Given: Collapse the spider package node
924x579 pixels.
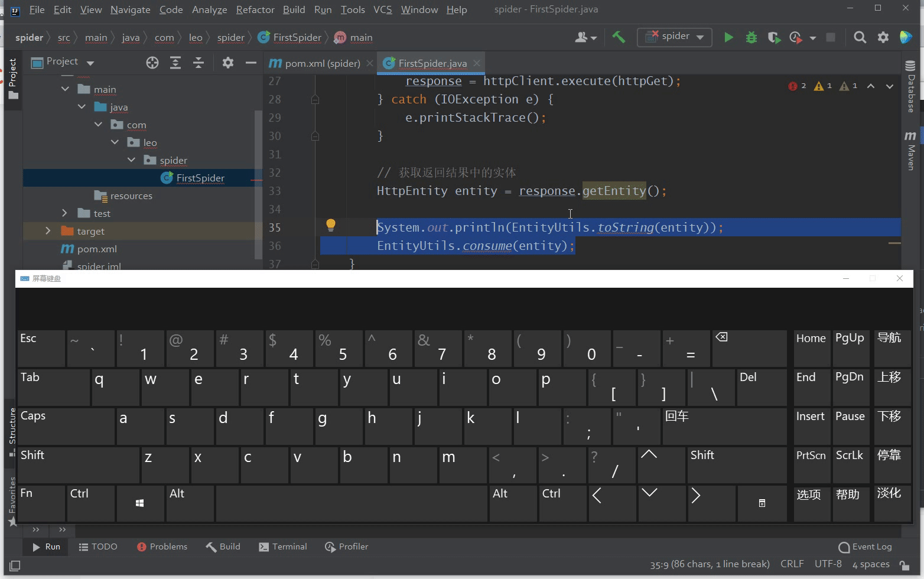Looking at the screenshot, I should click(x=131, y=160).
